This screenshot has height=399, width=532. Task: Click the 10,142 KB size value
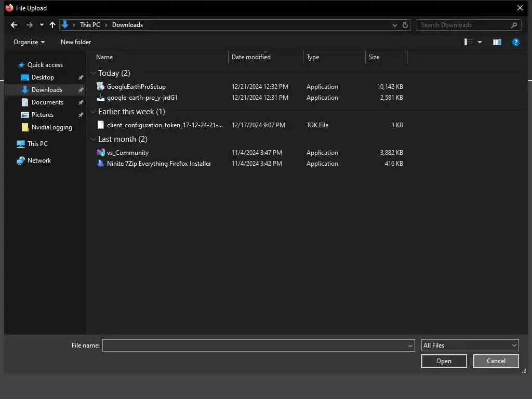point(390,87)
